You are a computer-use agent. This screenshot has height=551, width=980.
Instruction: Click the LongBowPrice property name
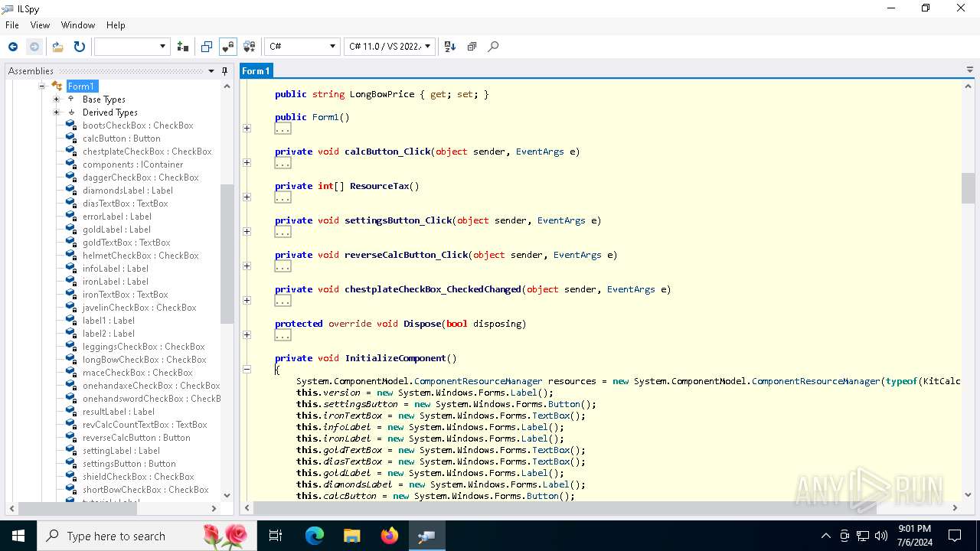(382, 94)
